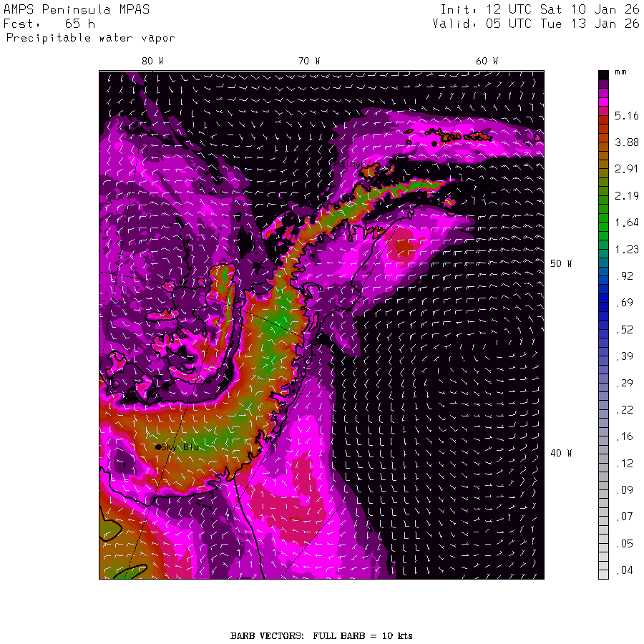Click the Precipitable water vapor heading

point(90,38)
